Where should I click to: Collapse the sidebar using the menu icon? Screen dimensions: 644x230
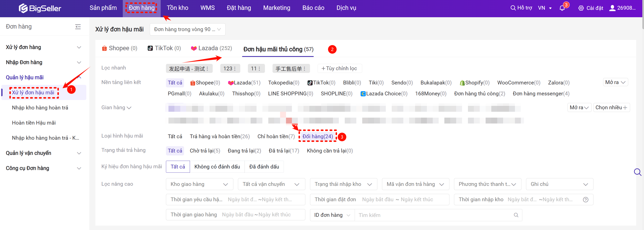pos(78,27)
